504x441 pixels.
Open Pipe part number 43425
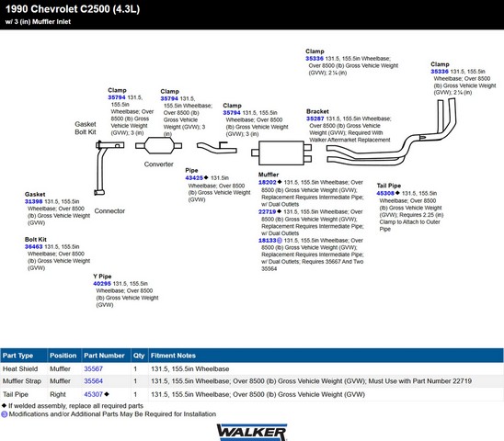pos(194,178)
